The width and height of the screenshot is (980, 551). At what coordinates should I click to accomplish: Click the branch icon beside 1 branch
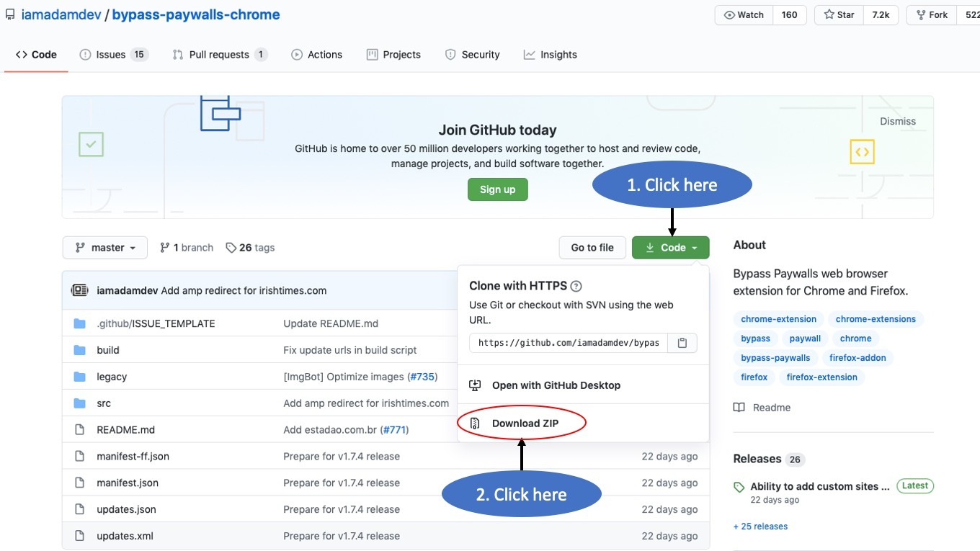(165, 248)
